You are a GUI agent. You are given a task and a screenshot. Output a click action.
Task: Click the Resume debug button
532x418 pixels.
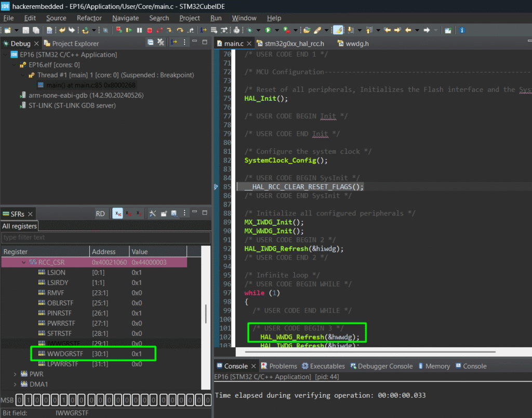point(129,31)
